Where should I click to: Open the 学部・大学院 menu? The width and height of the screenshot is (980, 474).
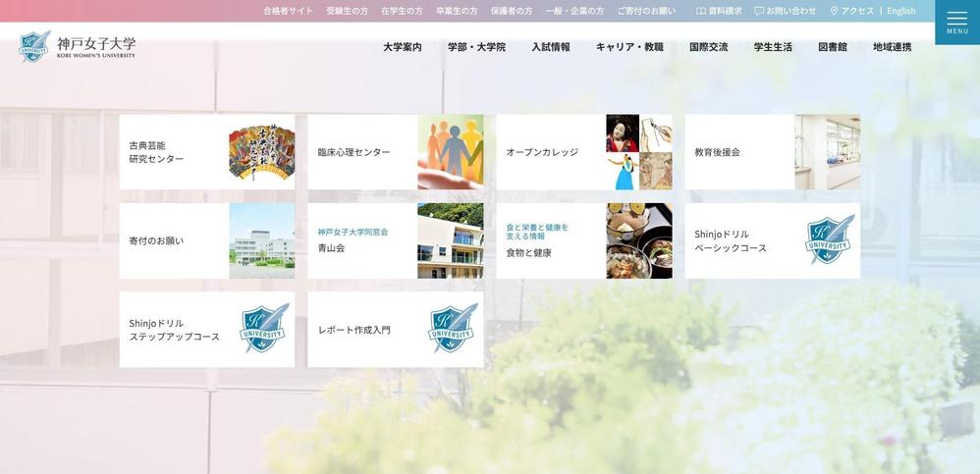(476, 47)
